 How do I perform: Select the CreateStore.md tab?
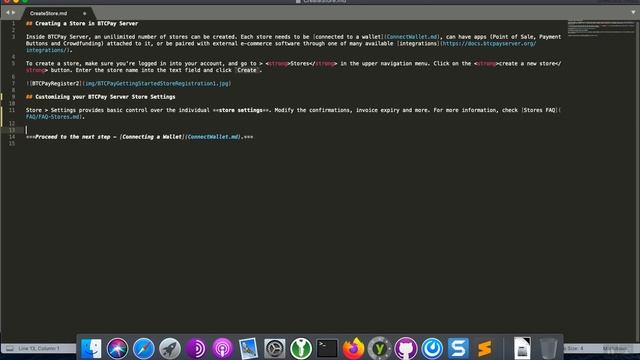48,13
